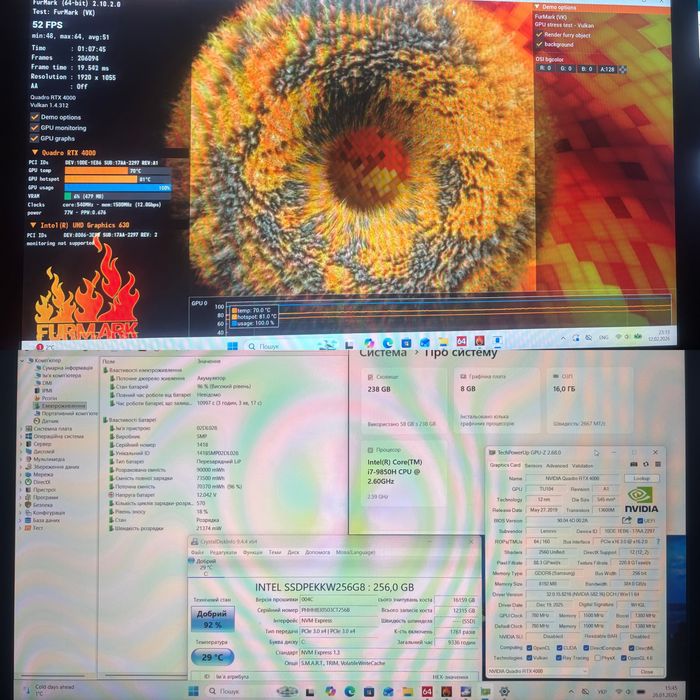Collapse the Комп'ютер tree node in AIDA64
Image resolution: width=700 pixels, height=700 pixels.
click(21, 360)
